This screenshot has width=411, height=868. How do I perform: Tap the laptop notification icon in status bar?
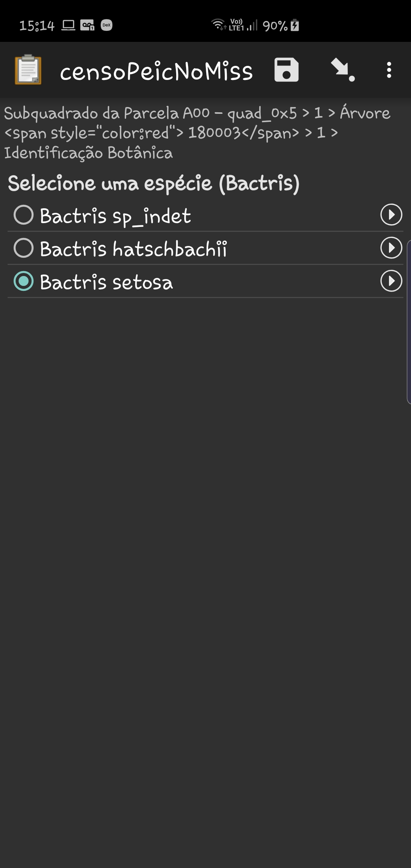(x=68, y=25)
